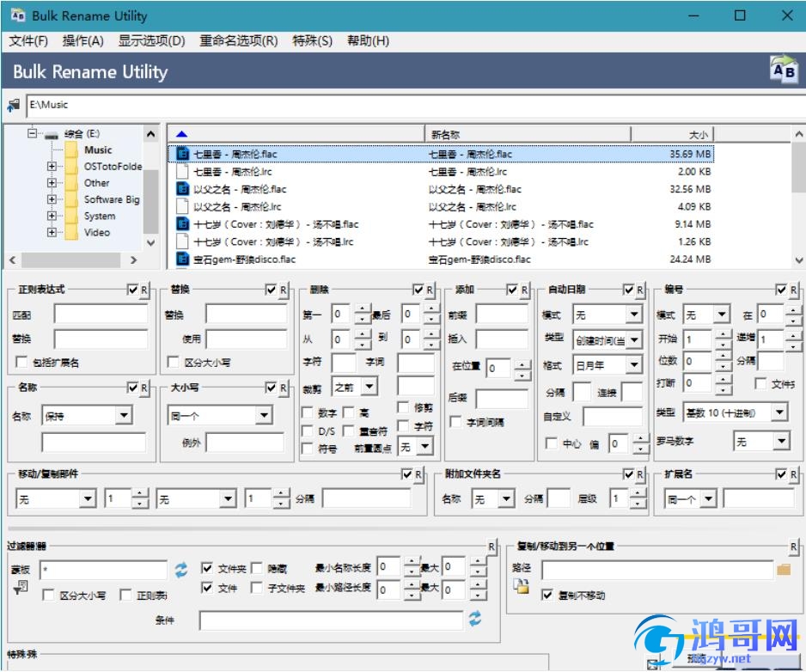The height and width of the screenshot is (672, 806).
Task: Click the blue refresh icon beside the 条件 field
Action: pos(475,618)
